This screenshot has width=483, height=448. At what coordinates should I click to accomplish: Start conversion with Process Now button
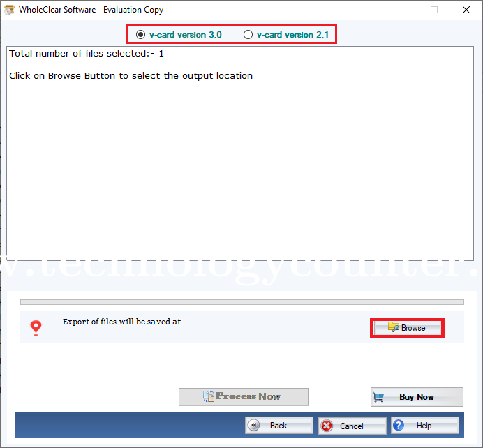pyautogui.click(x=244, y=396)
